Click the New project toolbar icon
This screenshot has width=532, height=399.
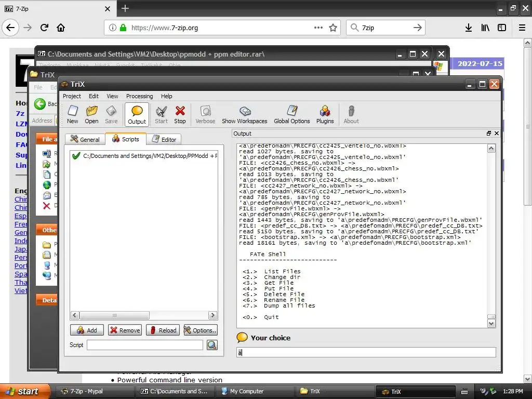73,115
